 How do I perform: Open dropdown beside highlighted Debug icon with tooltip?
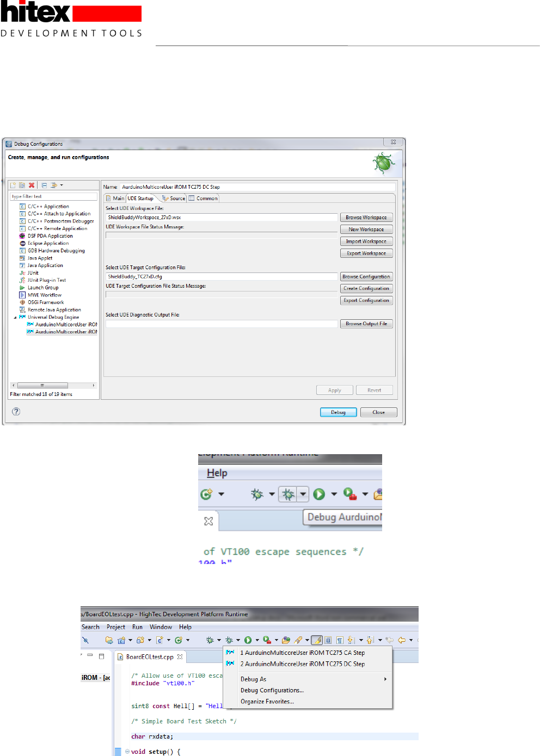(x=303, y=494)
